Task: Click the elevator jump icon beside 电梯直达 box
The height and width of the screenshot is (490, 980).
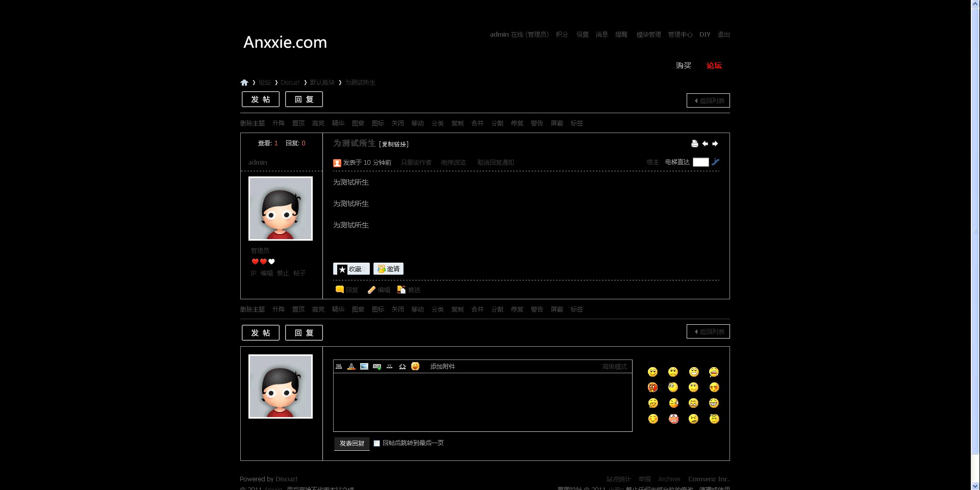Action: point(715,162)
